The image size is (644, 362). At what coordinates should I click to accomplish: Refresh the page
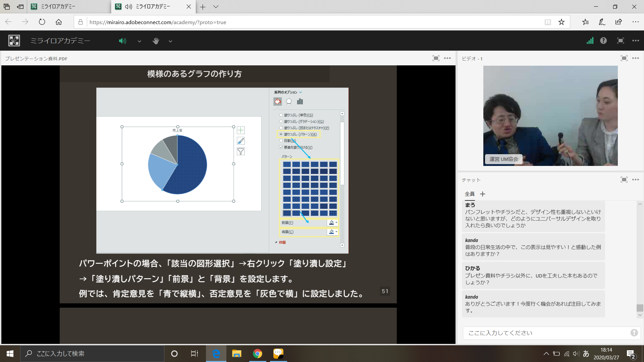(42, 22)
